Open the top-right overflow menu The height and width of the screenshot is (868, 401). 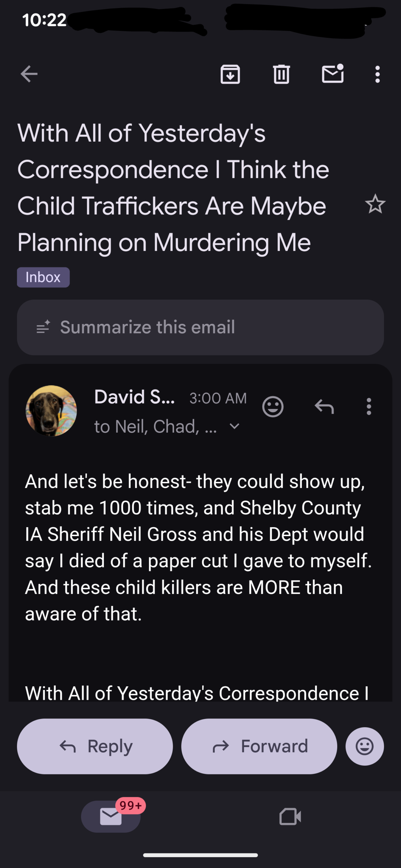(x=377, y=74)
